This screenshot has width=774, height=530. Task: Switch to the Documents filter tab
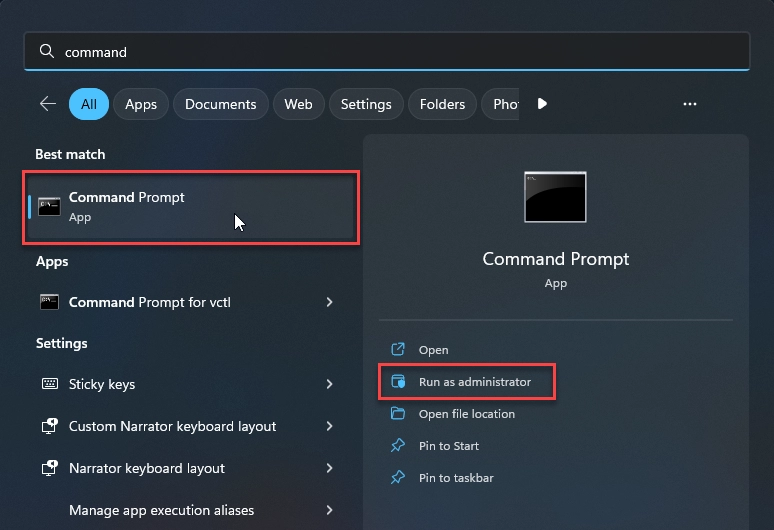[221, 104]
